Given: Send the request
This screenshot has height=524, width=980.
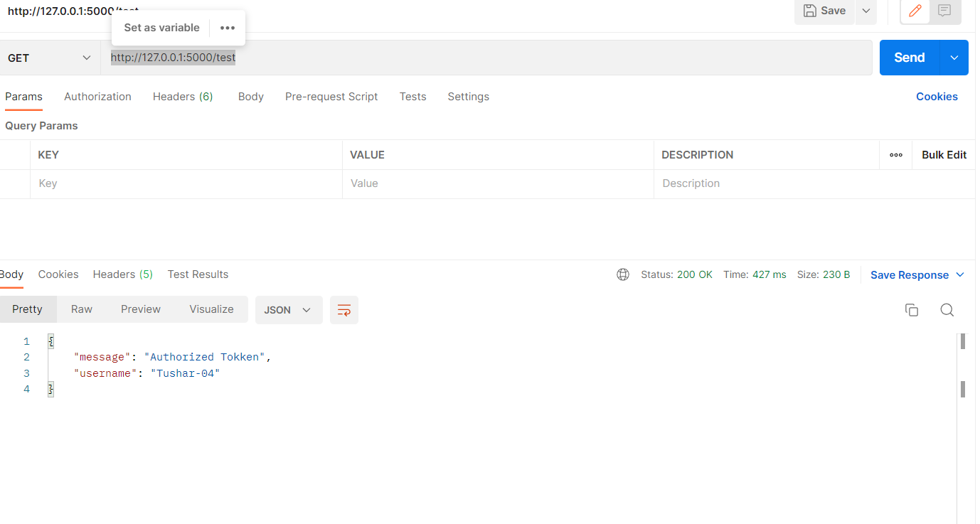Looking at the screenshot, I should click(x=909, y=57).
